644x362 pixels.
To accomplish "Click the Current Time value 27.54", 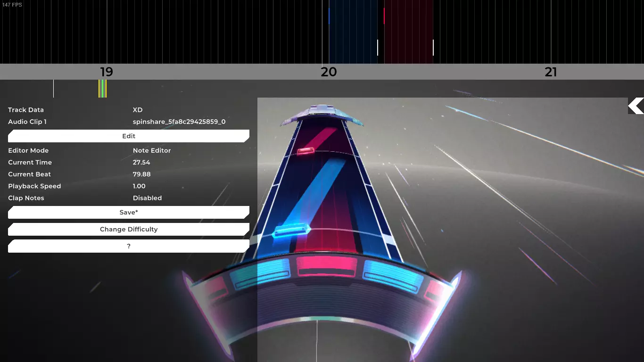I will pos(141,162).
